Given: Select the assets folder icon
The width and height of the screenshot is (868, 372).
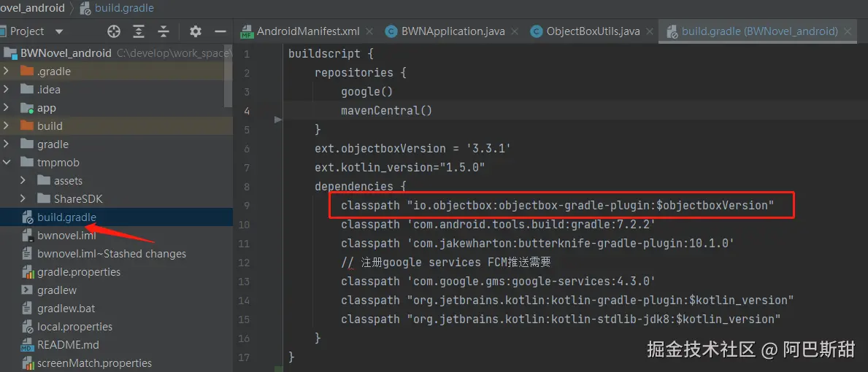Looking at the screenshot, I should click(44, 181).
